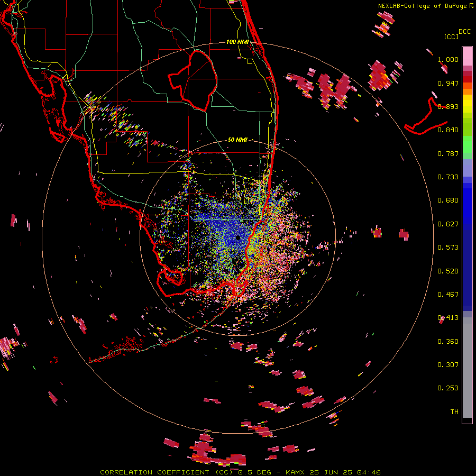Screen dimensions: 476x476
Task: Click the black KAMX radar site dot
Action: pos(238,237)
